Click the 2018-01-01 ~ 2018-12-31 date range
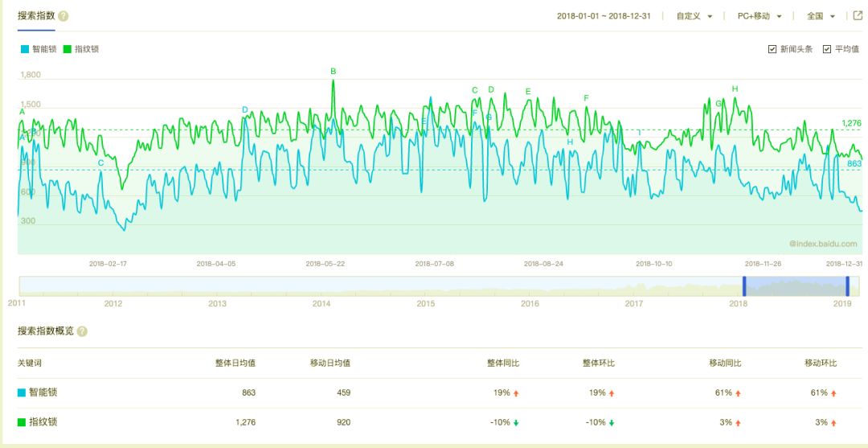868x448 pixels. click(604, 16)
